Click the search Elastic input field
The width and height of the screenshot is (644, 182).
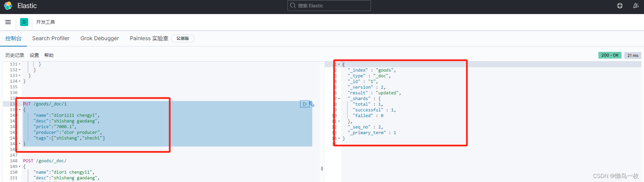point(329,6)
